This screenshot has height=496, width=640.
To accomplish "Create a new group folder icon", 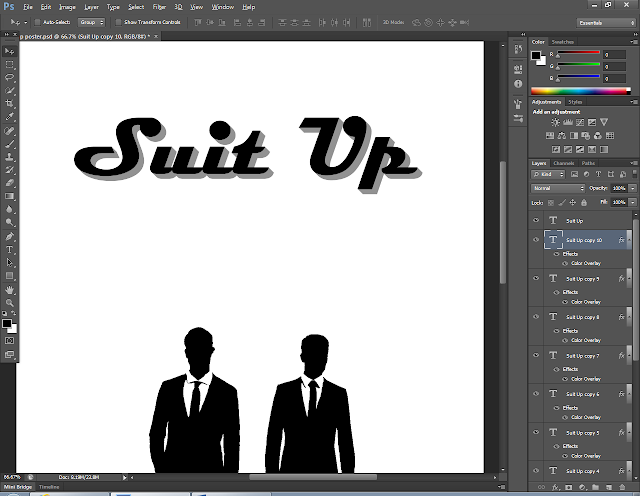I will pos(595,487).
